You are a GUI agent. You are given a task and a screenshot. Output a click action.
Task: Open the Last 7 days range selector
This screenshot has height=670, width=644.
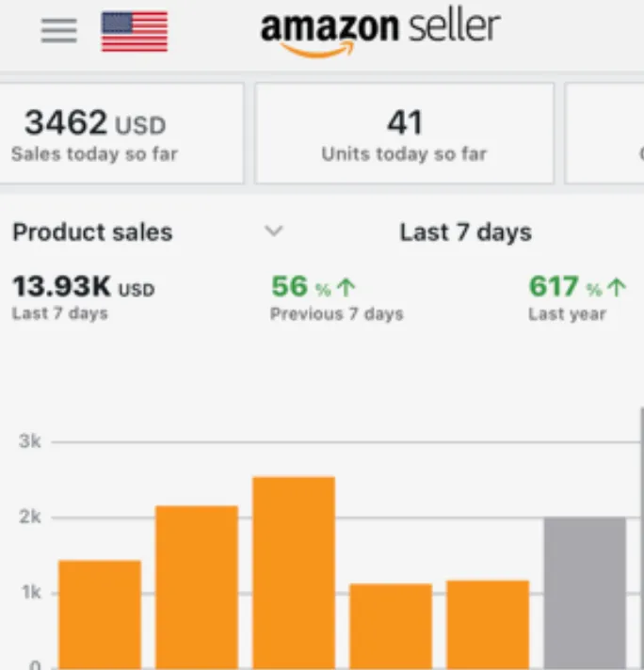point(465,232)
